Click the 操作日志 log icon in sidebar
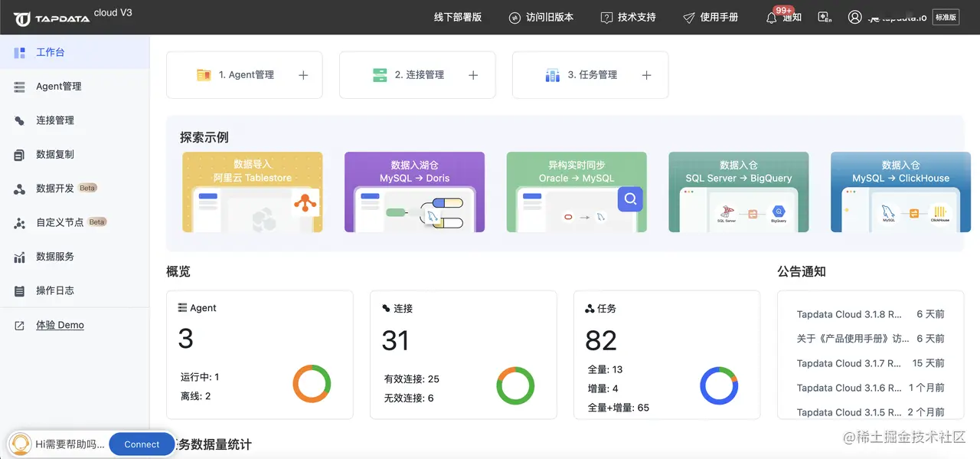Screen dimensions: 980x459 click(x=20, y=291)
